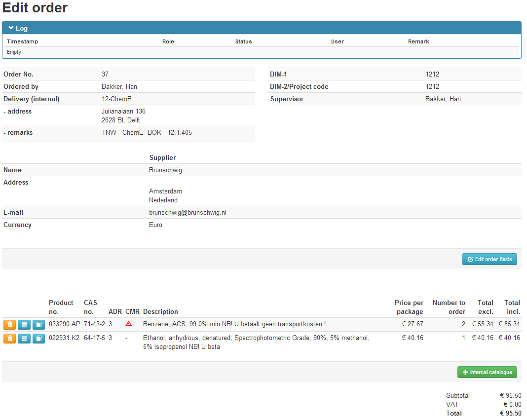The height and width of the screenshot is (420, 527).
Task: Click the Role column header in Log
Action: [168, 41]
